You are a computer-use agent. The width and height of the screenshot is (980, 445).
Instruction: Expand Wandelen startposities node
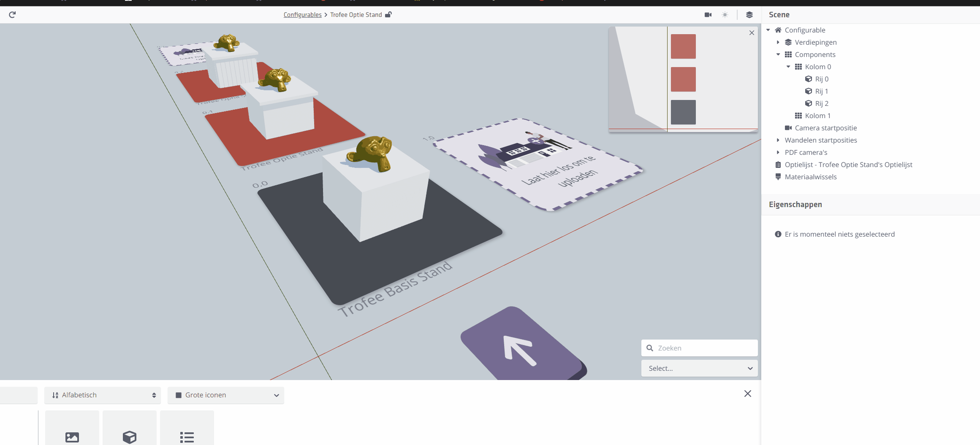(778, 140)
